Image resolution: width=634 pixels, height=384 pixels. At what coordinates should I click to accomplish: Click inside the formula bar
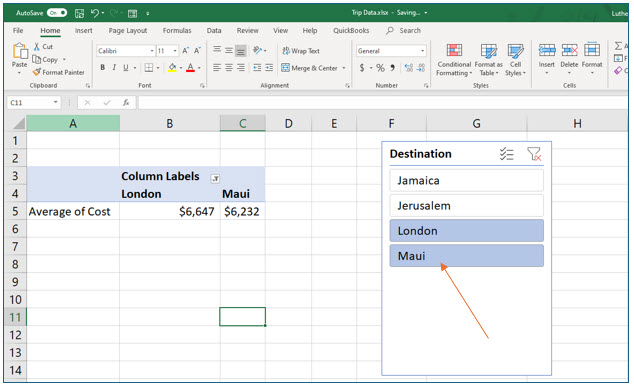(x=382, y=103)
